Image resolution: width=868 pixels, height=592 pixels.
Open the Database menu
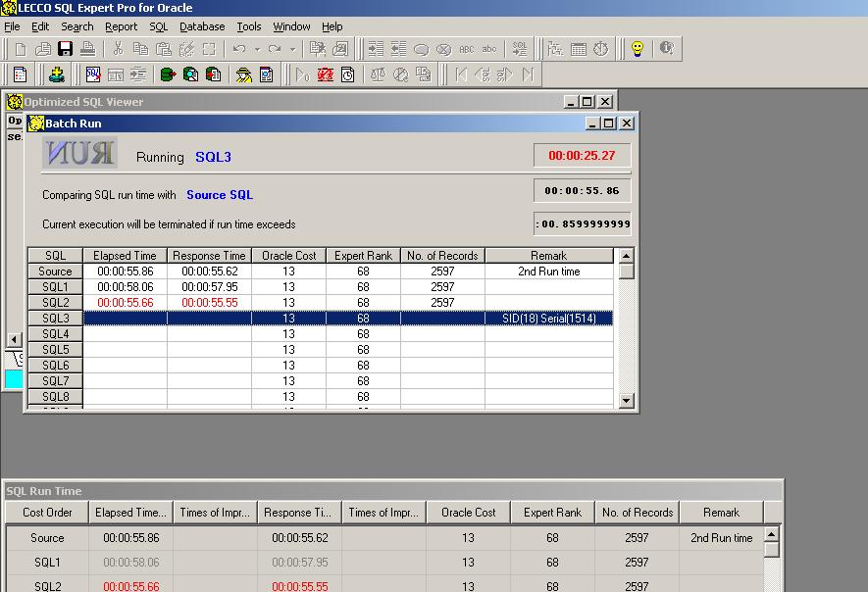pyautogui.click(x=202, y=26)
